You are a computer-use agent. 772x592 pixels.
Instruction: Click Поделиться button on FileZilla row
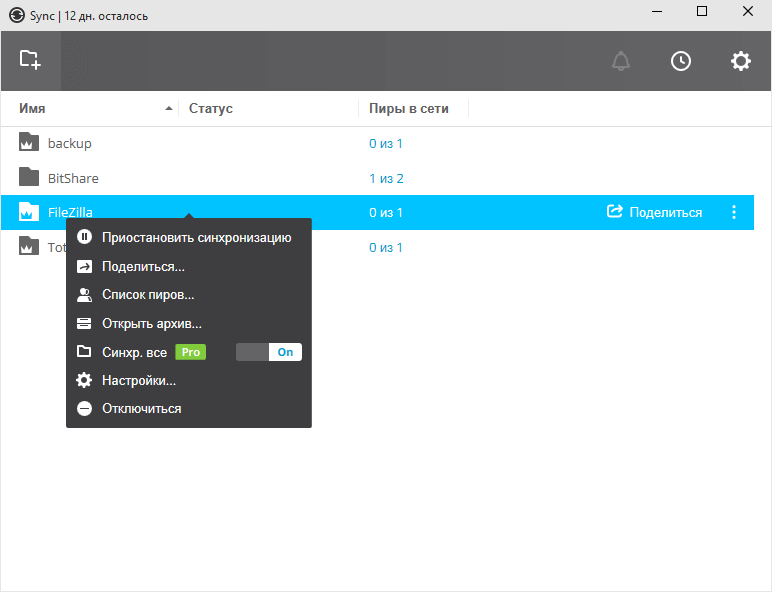(x=654, y=212)
